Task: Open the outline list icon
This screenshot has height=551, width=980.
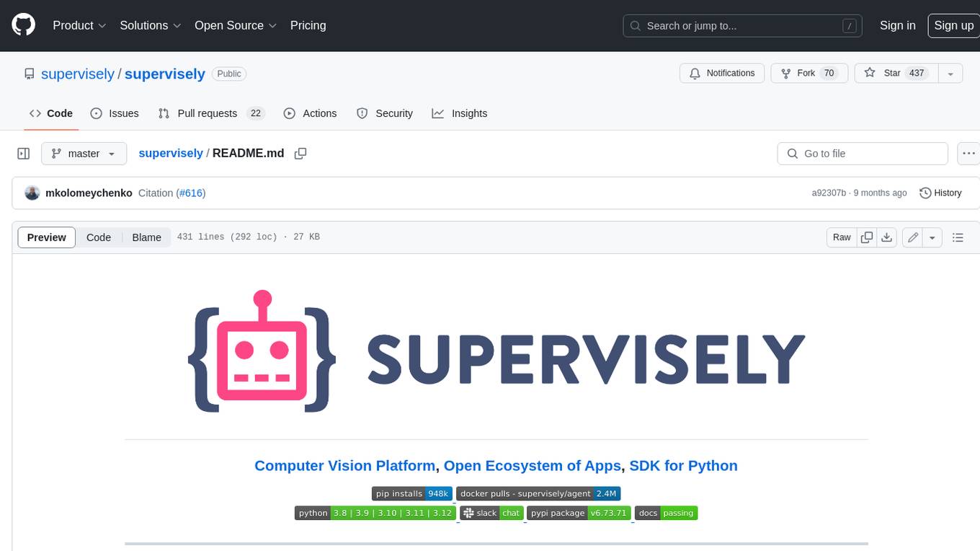Action: point(958,237)
